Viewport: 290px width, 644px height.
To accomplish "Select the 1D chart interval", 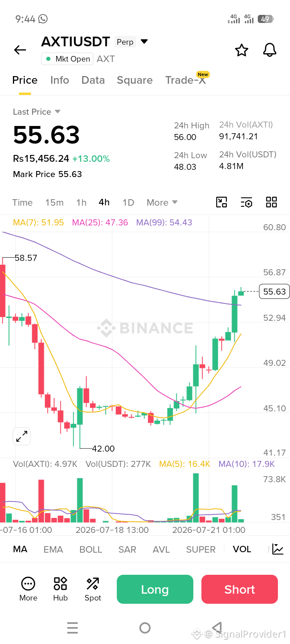I will 128,202.
